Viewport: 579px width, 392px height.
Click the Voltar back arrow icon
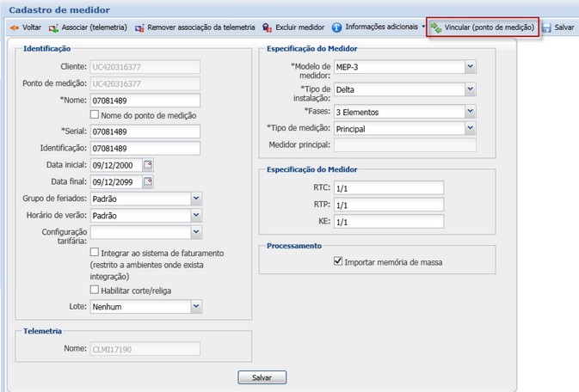[14, 28]
